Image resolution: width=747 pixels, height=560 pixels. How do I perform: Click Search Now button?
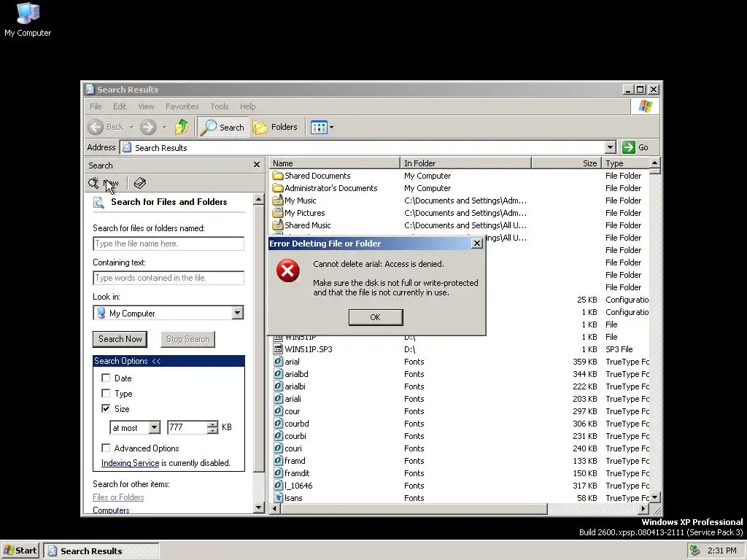120,339
